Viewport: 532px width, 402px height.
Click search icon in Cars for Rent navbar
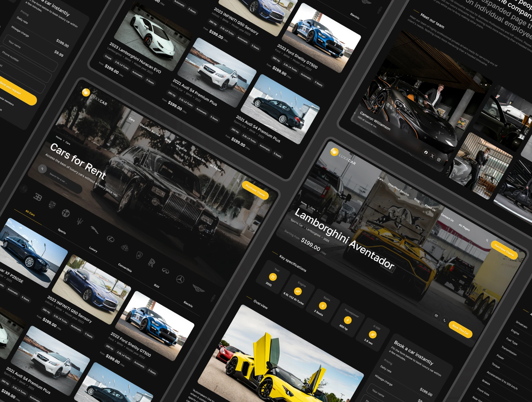(x=238, y=180)
